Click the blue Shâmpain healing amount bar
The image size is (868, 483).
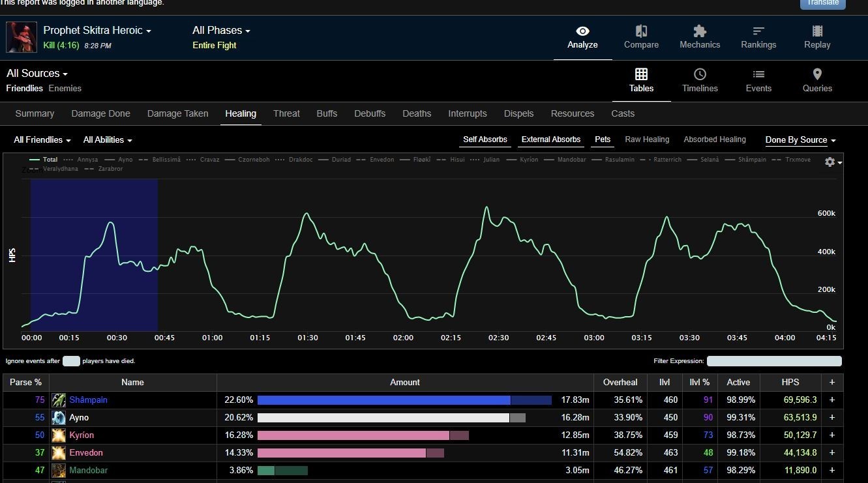(383, 400)
